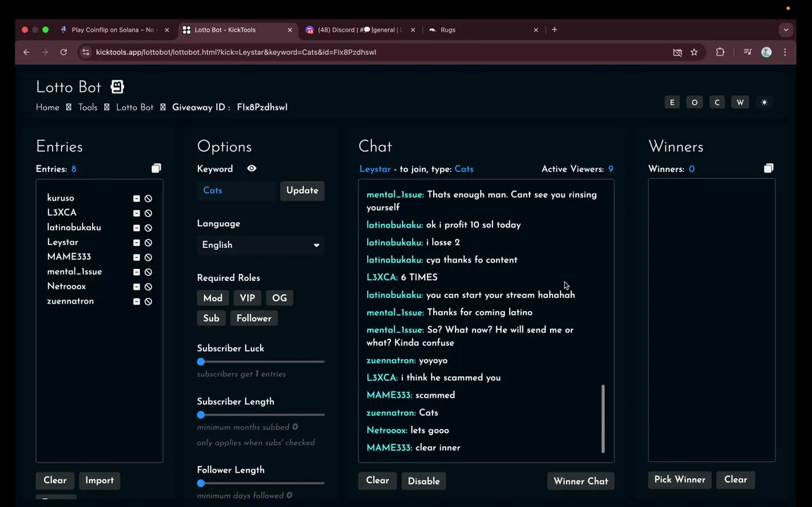
Task: Select the Lotto Bot - KickTools tab
Action: click(238, 30)
